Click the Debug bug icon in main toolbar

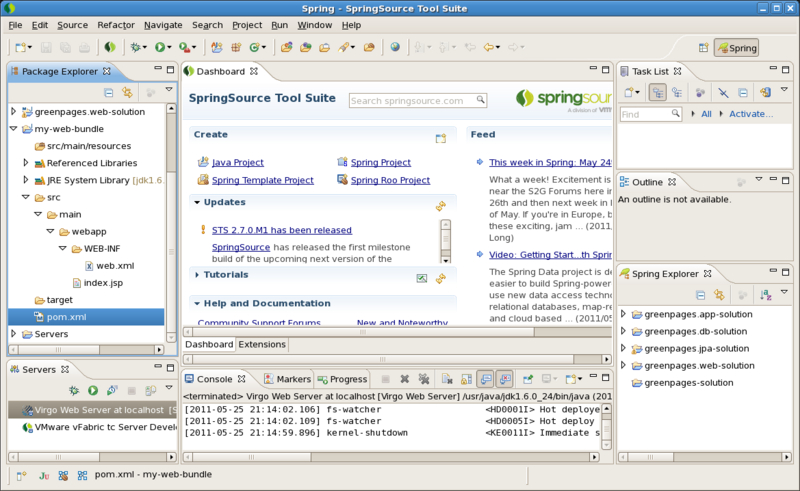pyautogui.click(x=135, y=47)
